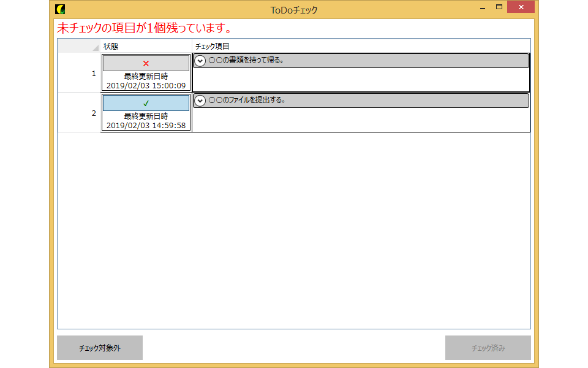Click the red × unchecked status icon for item 1

click(145, 62)
